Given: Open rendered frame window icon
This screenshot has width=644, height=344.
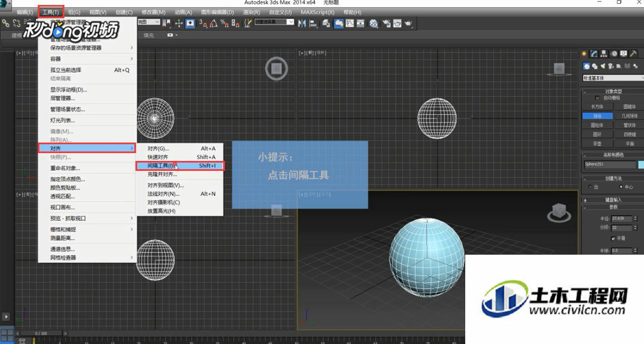Looking at the screenshot, I should tap(397, 23).
